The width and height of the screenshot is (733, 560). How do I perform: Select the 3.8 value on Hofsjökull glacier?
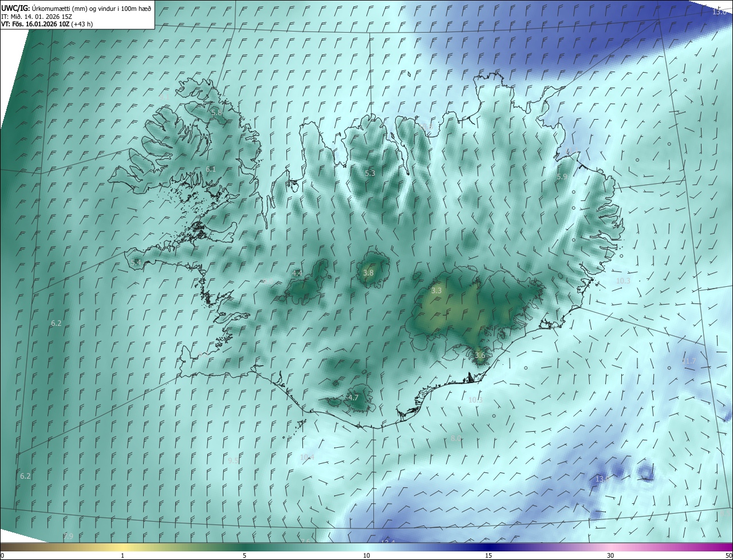[x=368, y=273]
